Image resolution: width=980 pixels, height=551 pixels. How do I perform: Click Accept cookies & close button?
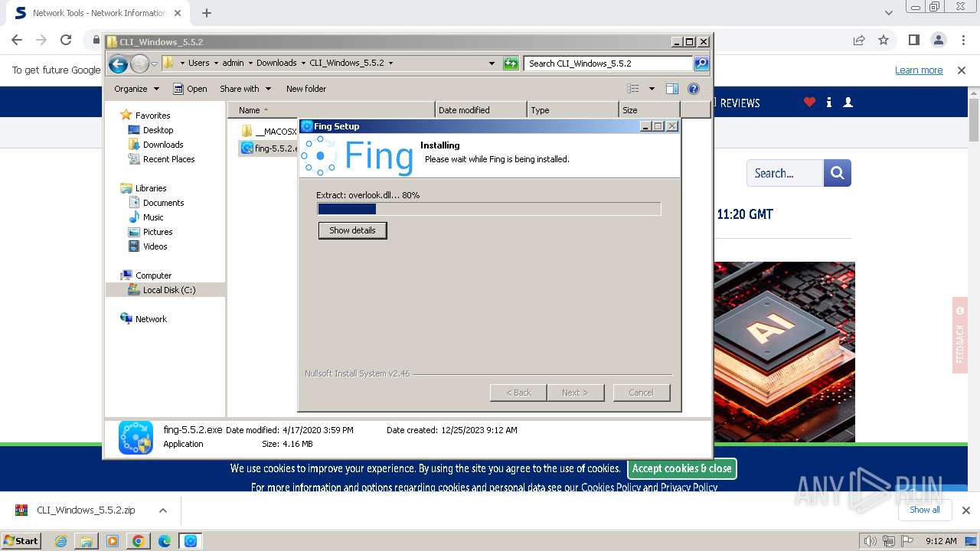[x=681, y=468]
